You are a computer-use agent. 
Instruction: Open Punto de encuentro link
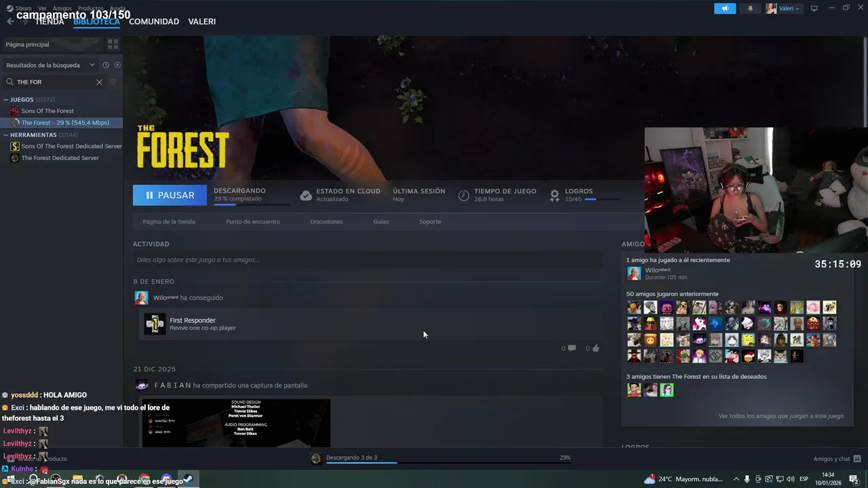(253, 222)
